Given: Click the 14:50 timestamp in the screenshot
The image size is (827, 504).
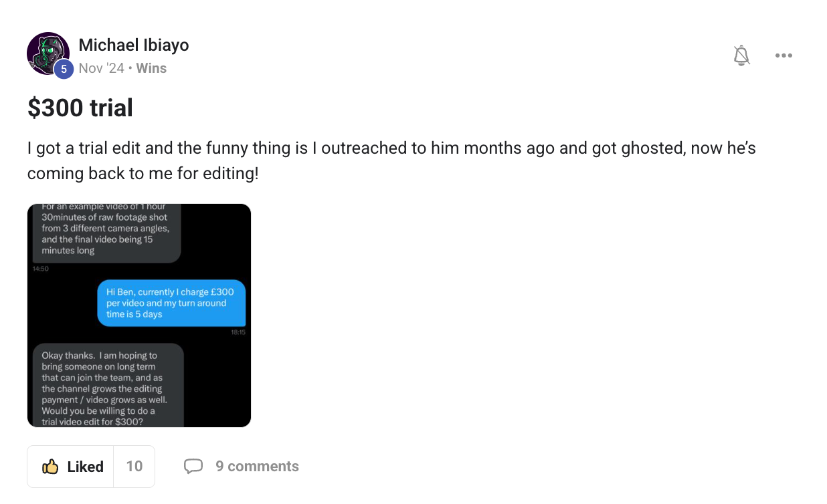Looking at the screenshot, I should pos(41,269).
